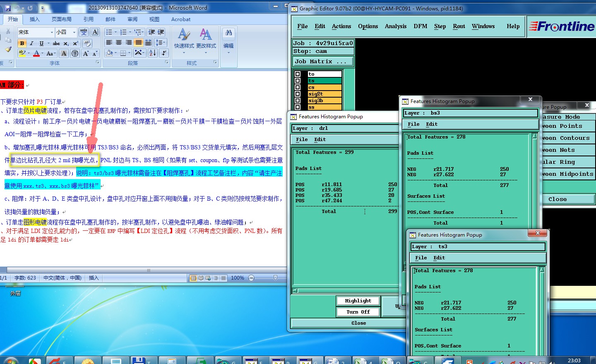The width and height of the screenshot is (596, 364).
Task: Apply superscript formatting
Action: coord(75,43)
